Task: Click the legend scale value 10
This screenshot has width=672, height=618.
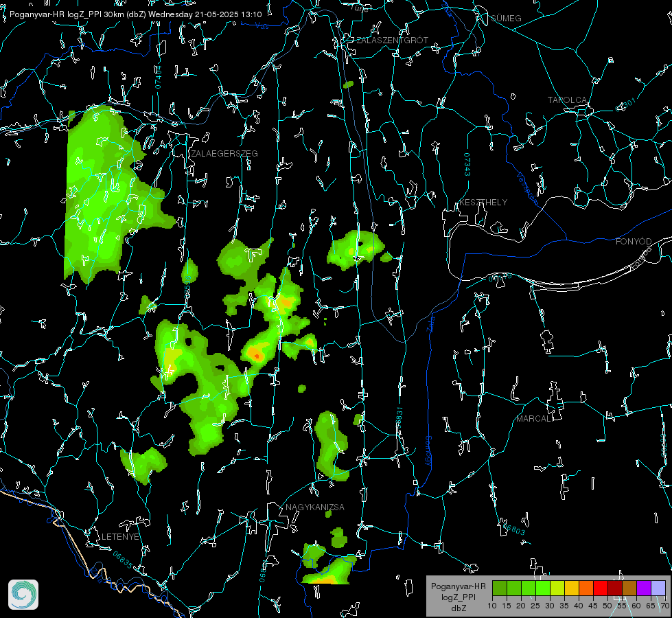Action: point(492,606)
